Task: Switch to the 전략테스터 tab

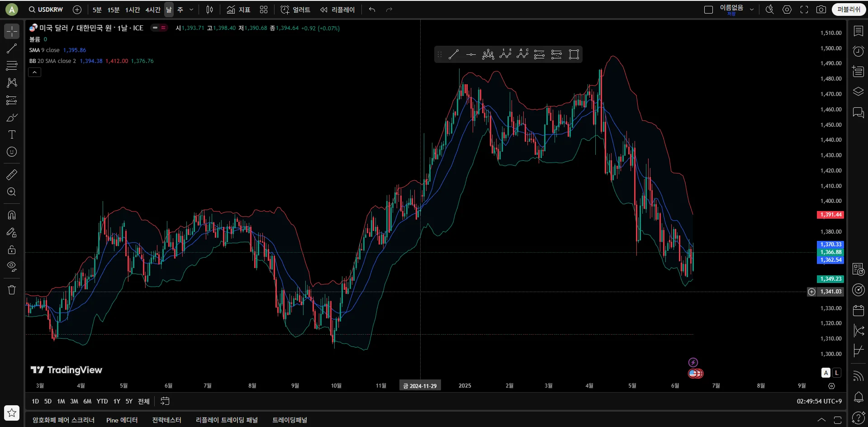Action: (166, 420)
